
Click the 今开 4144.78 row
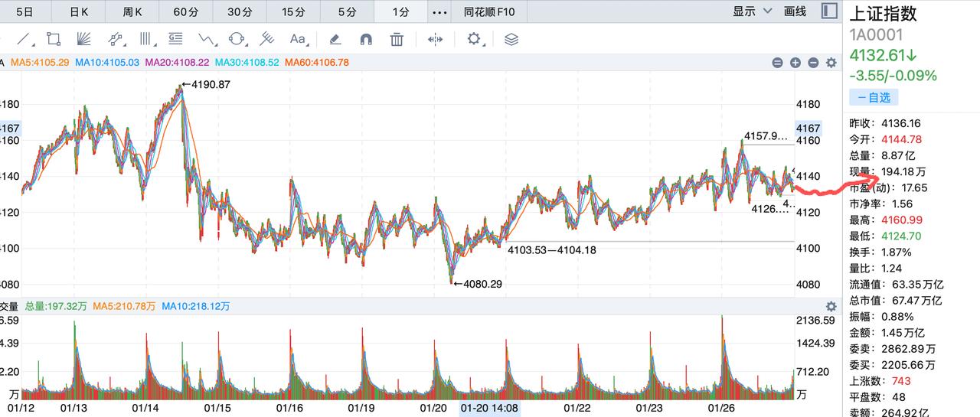(x=885, y=139)
